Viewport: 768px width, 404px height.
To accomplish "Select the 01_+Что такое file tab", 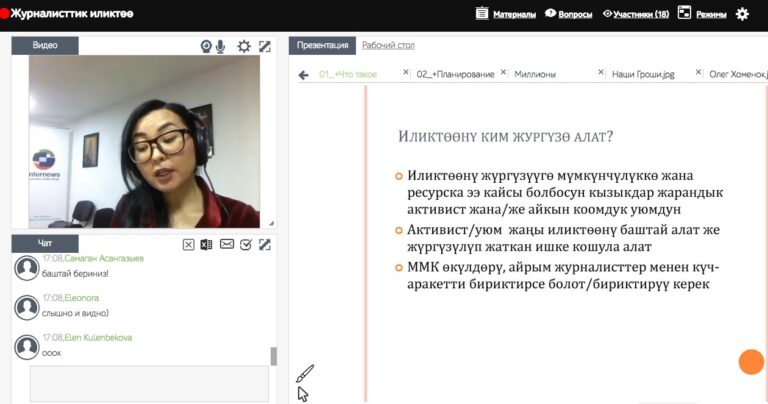I will pos(348,74).
